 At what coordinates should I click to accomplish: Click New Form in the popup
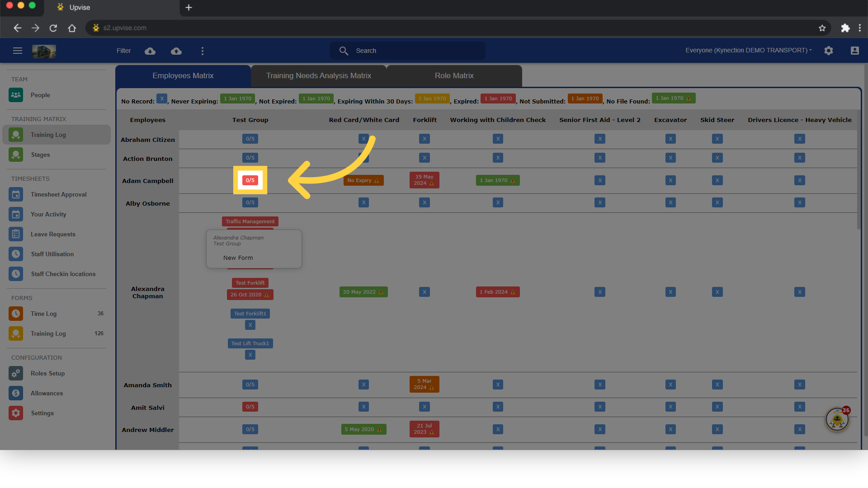point(238,258)
